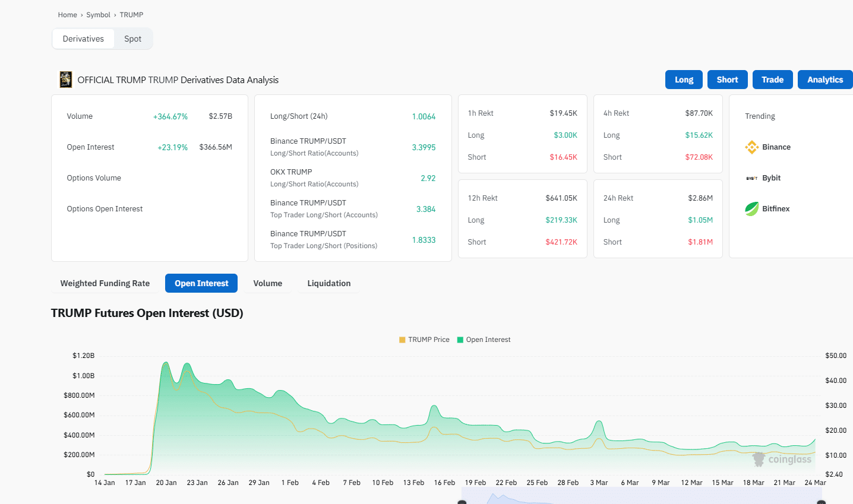853x504 pixels.
Task: Open the Liquidation chart tab
Action: click(329, 283)
